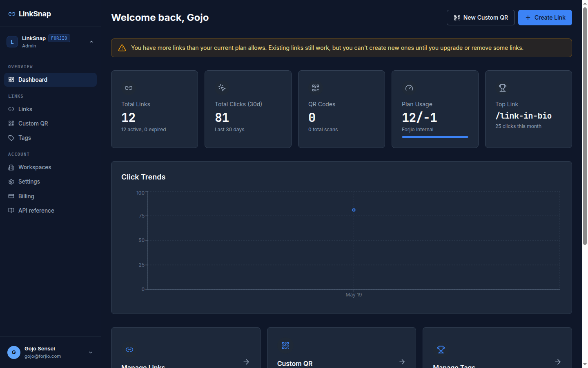
Task: Click the Total Clicks value 81
Action: pyautogui.click(x=222, y=118)
